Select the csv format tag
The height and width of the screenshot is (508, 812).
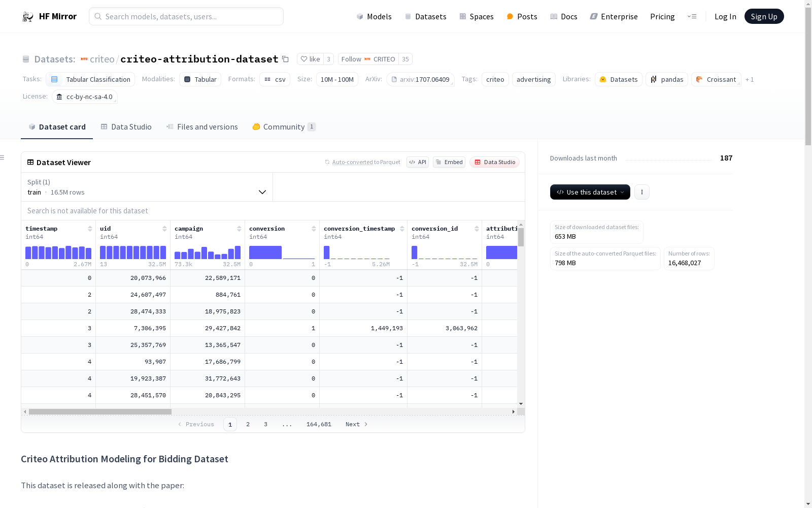[275, 79]
